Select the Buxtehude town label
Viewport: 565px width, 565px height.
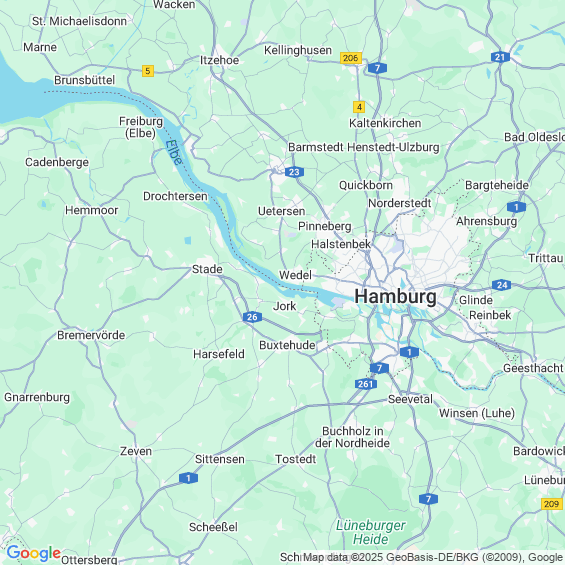coord(287,345)
